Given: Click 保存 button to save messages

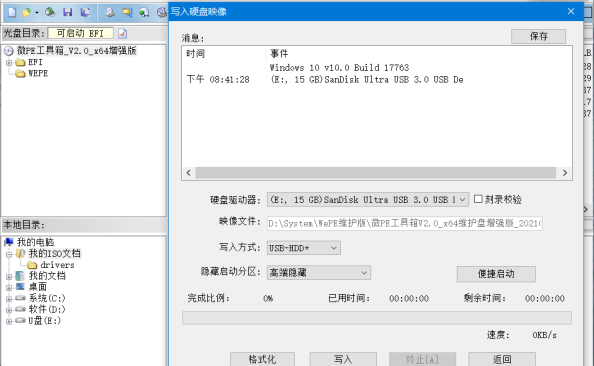Looking at the screenshot, I should point(538,36).
